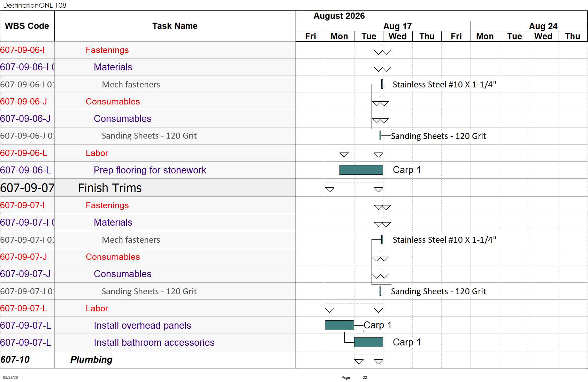Click the Plumbing task name
The image size is (588, 382).
[91, 360]
